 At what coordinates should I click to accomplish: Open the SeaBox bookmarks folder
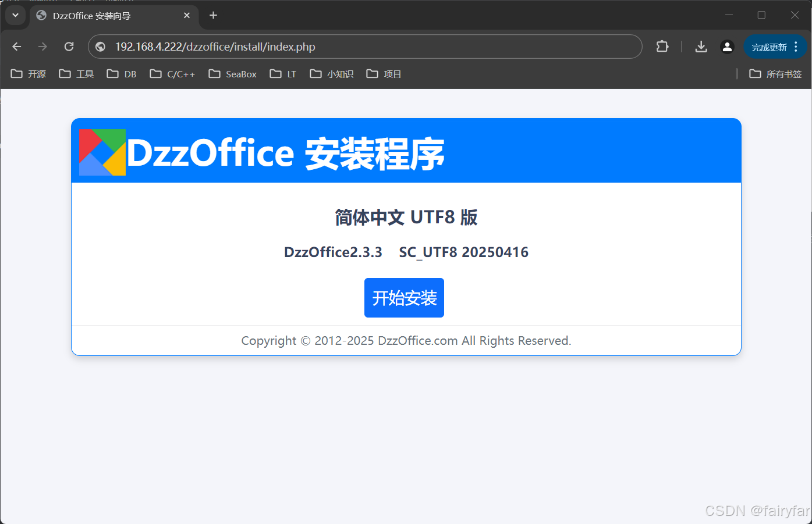pyautogui.click(x=232, y=74)
